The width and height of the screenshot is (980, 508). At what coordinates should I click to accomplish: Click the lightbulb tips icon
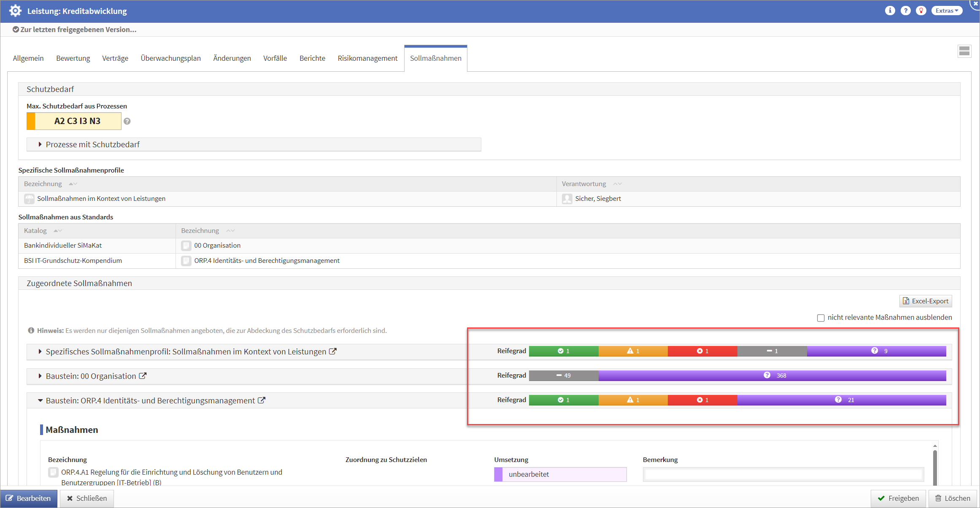tap(921, 11)
